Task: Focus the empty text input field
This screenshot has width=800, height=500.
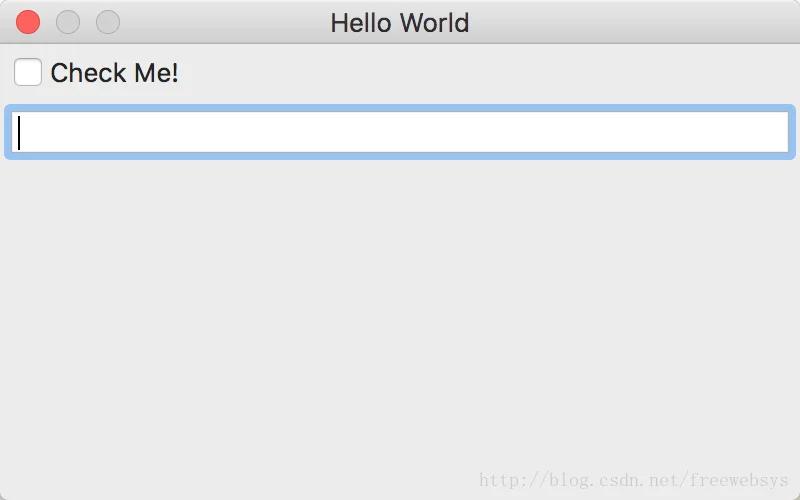Action: 400,132
